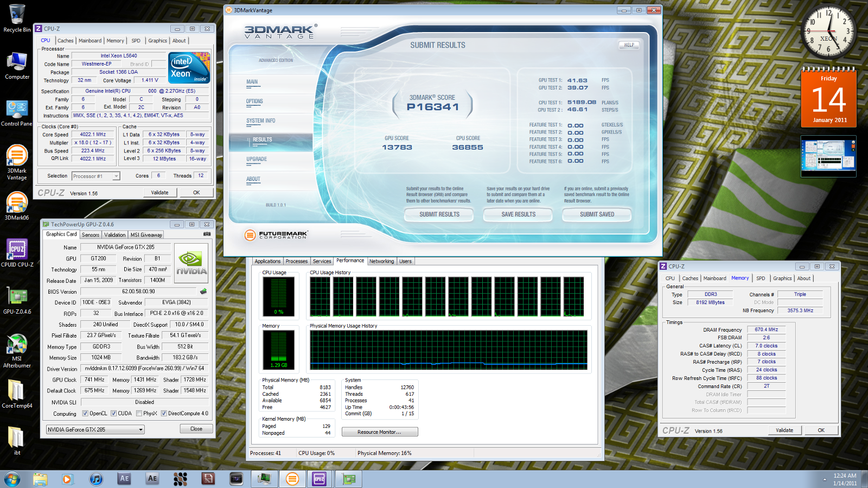This screenshot has height=488, width=868.
Task: Click the slideshow thumbnail desktop gadget
Action: click(x=828, y=156)
